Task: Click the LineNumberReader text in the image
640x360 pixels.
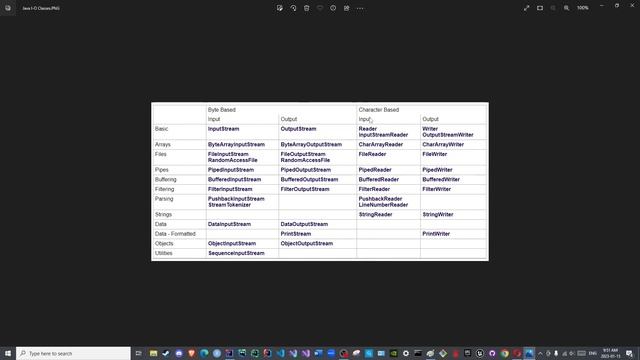Action: 383,205
